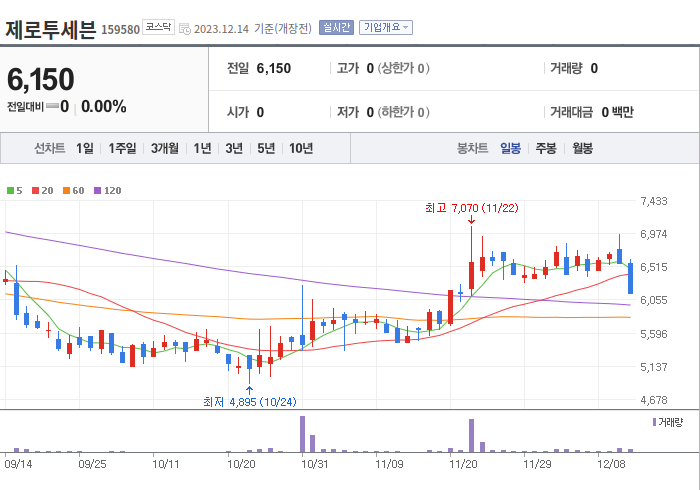
Task: Click the purple 거래량 volume legend marker
Action: [x=654, y=422]
